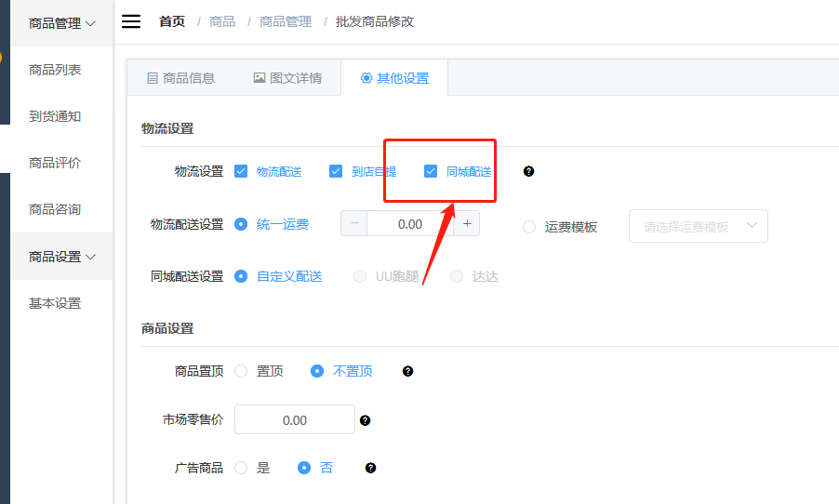Select 置顶 to pin the product
The image size is (839, 504).
(241, 371)
